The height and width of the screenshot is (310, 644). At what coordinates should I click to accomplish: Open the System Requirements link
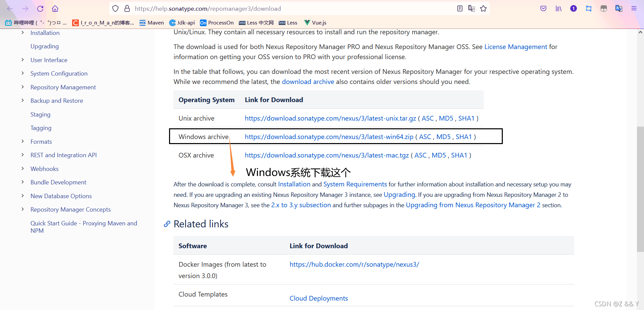click(x=355, y=184)
